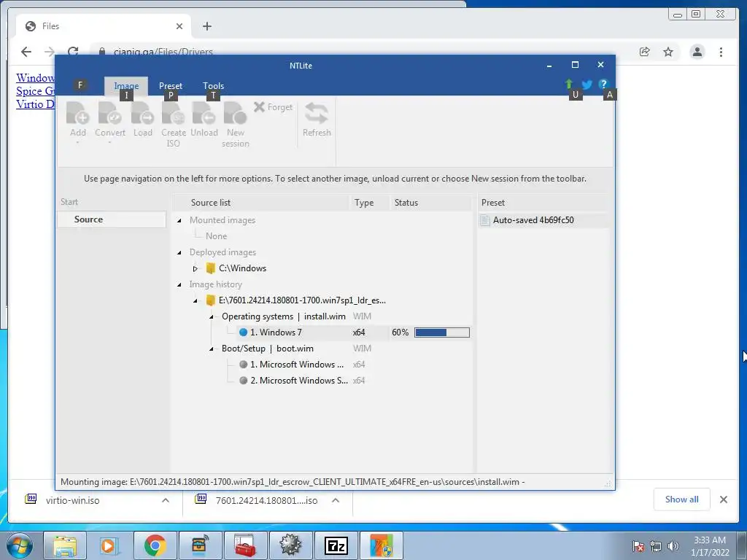Collapse Operating systems install.wim node
The height and width of the screenshot is (560, 747).
tap(211, 316)
